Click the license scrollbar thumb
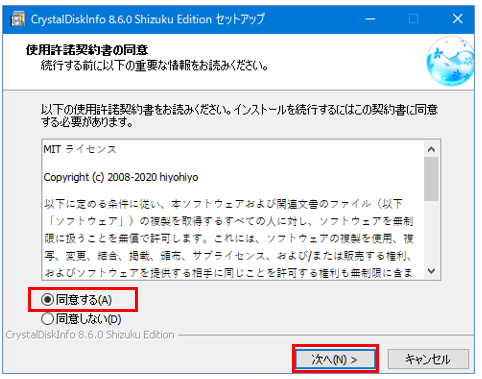 point(431,179)
